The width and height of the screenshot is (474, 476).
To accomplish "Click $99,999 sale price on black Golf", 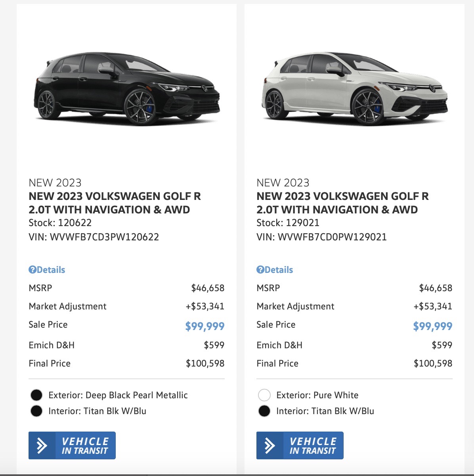I will [x=205, y=326].
